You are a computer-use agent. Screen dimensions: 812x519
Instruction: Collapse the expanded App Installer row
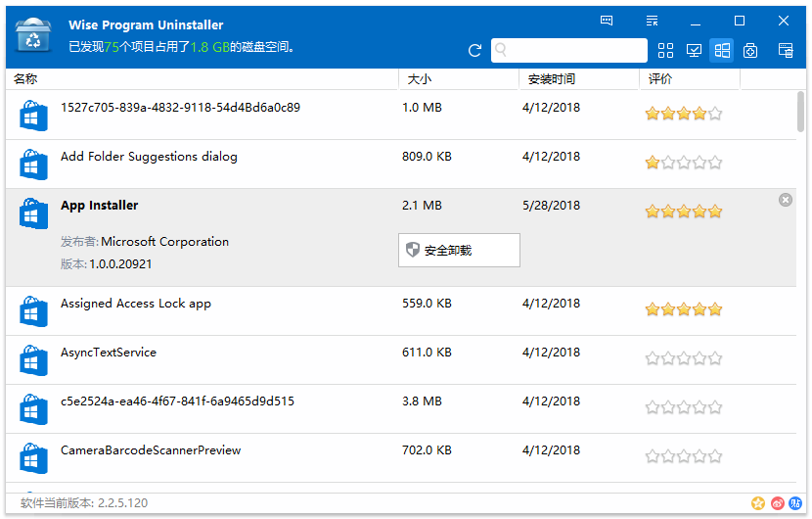(785, 200)
